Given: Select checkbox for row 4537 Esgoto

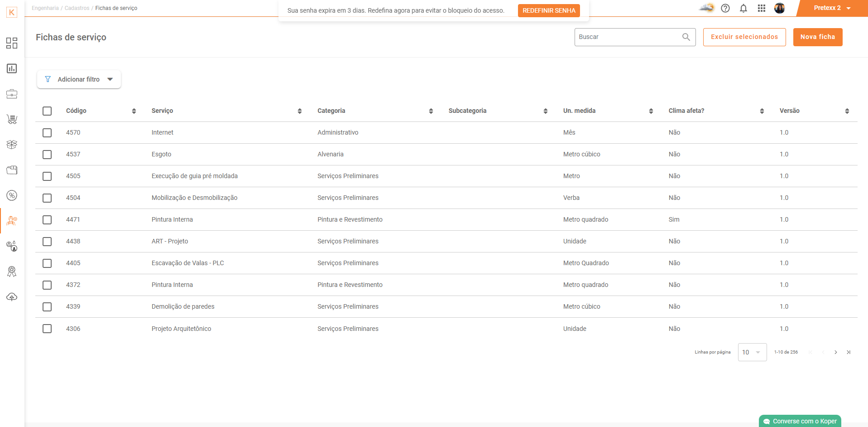Looking at the screenshot, I should pyautogui.click(x=47, y=155).
